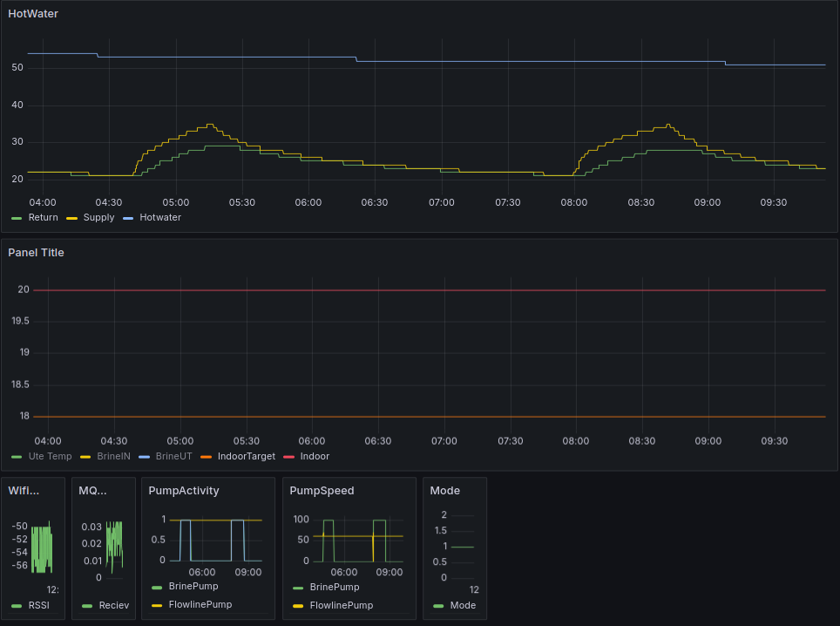
Task: Click the orange swatch beside IndoorTarget
Action: click(206, 457)
